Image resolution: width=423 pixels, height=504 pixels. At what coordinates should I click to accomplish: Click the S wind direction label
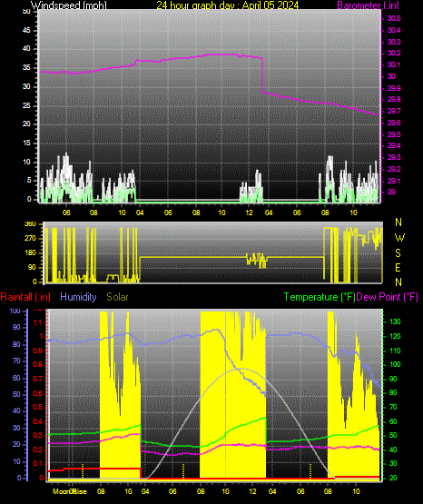[x=398, y=253]
